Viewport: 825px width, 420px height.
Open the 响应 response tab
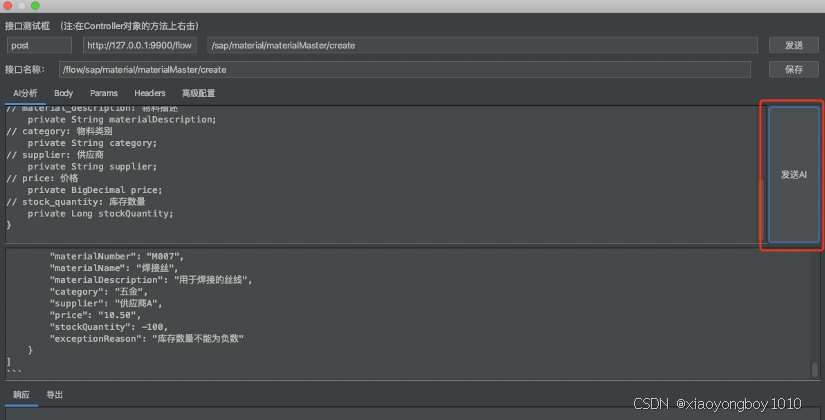tap(22, 395)
